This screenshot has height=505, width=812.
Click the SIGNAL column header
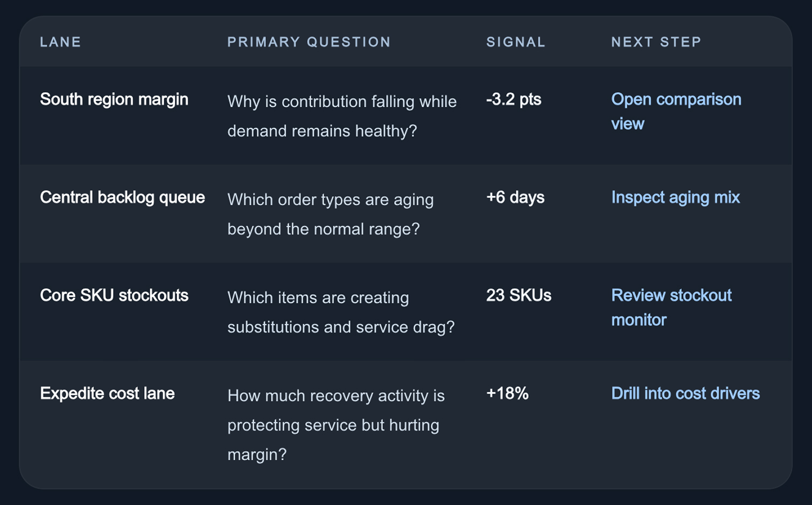pyautogui.click(x=516, y=42)
